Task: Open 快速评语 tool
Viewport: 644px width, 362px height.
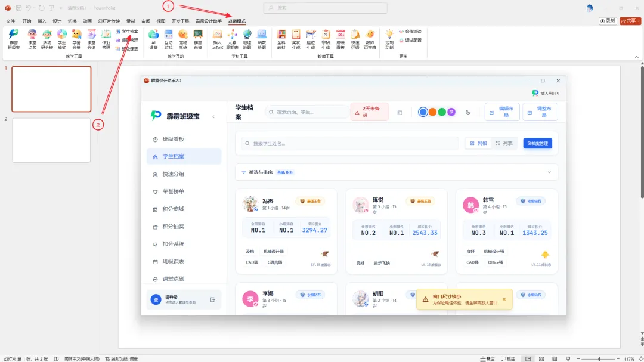Action: [355, 39]
